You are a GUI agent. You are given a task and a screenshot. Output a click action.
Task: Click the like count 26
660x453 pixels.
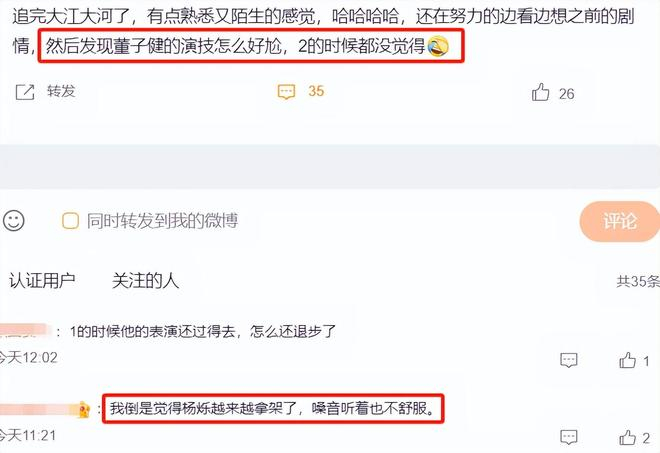(x=567, y=93)
